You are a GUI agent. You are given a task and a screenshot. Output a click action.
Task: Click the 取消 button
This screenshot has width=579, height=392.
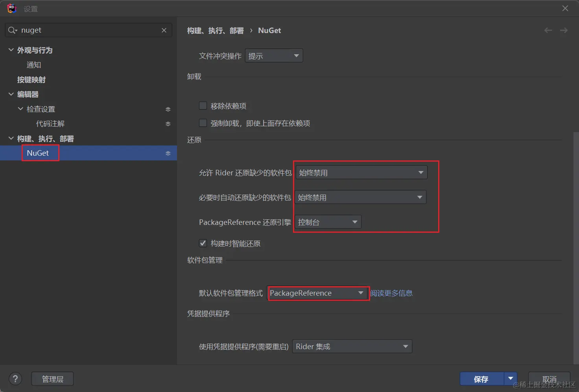point(549,379)
